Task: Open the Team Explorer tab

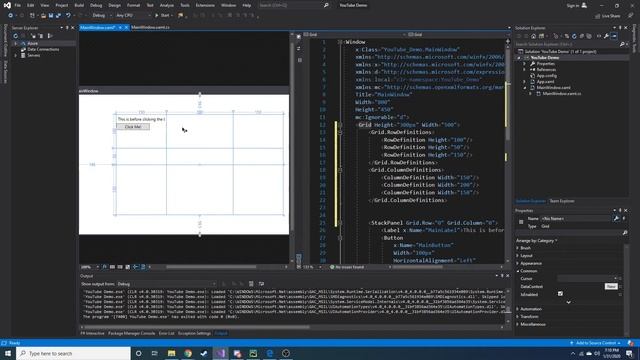Action: [x=562, y=201]
